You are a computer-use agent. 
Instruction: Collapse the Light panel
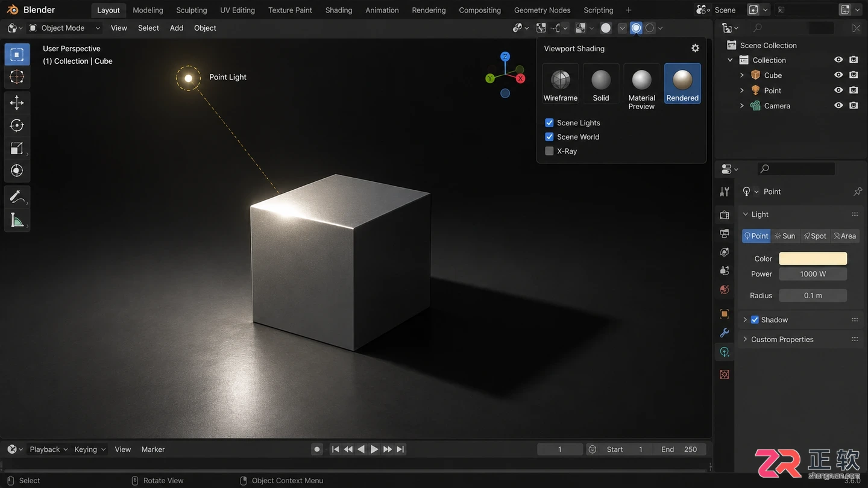click(746, 214)
